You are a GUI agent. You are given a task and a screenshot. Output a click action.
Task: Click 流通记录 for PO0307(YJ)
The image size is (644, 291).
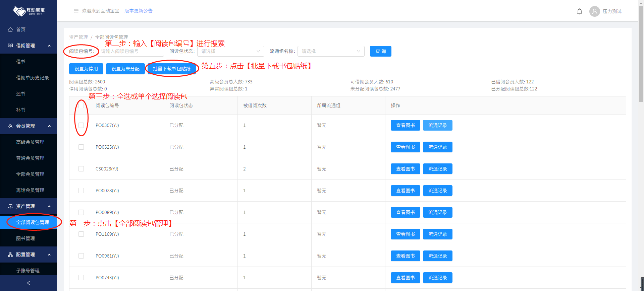[438, 125]
